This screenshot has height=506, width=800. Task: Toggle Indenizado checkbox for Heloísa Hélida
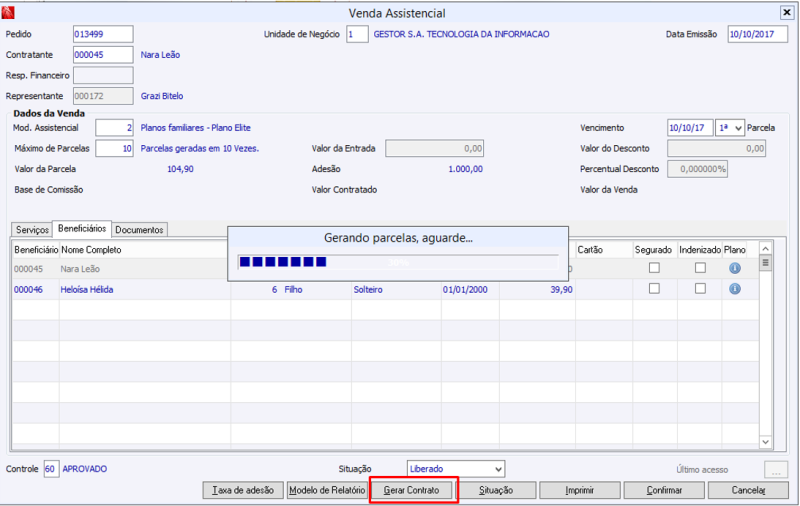point(700,289)
